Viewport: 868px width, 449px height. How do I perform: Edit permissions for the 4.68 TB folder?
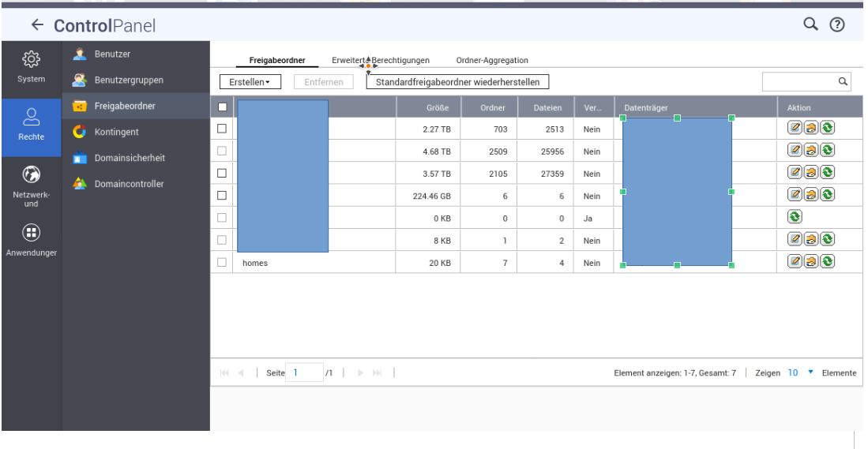[x=811, y=150]
